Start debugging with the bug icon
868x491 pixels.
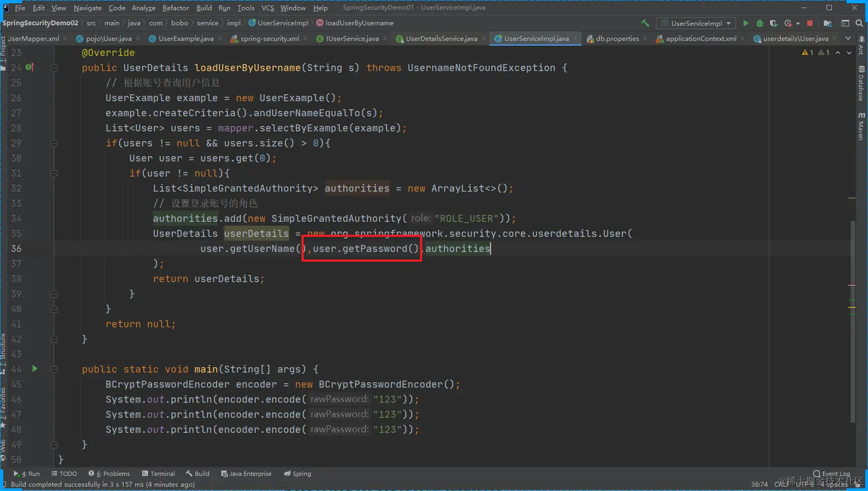(x=760, y=23)
